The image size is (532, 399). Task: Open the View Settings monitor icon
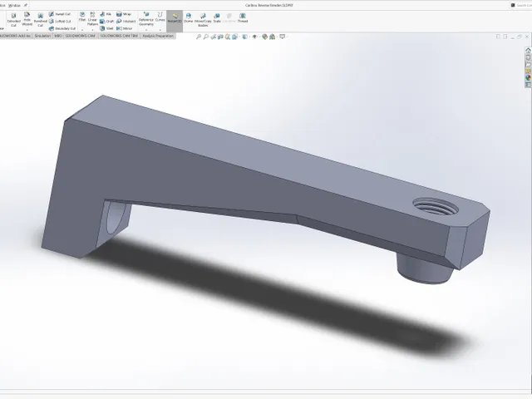pos(283,37)
